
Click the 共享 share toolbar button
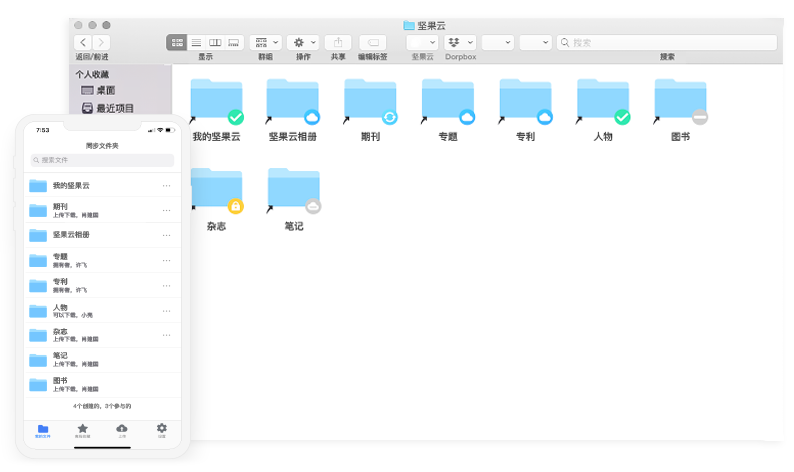(x=338, y=43)
